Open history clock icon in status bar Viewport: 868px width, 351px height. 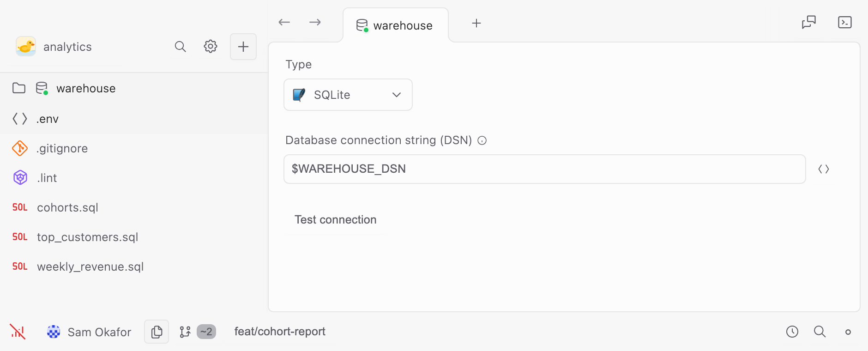(792, 332)
